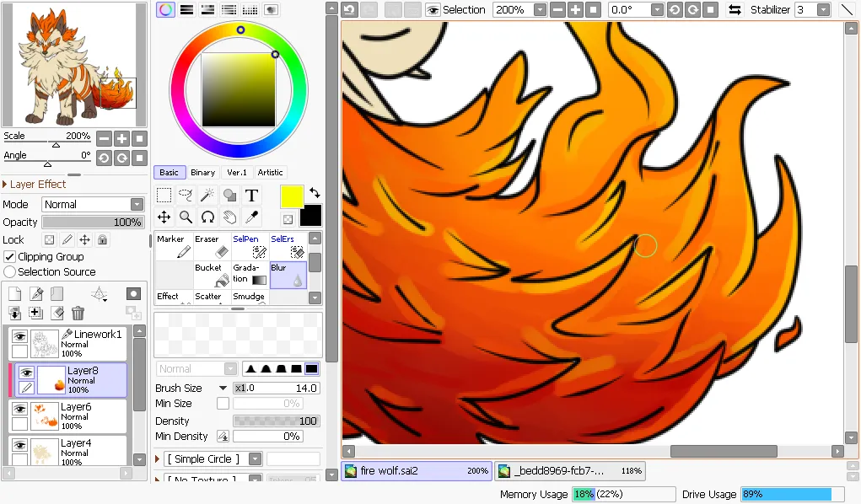Switch to fire wolf.sai2 document tab
The height and width of the screenshot is (504, 861).
417,471
